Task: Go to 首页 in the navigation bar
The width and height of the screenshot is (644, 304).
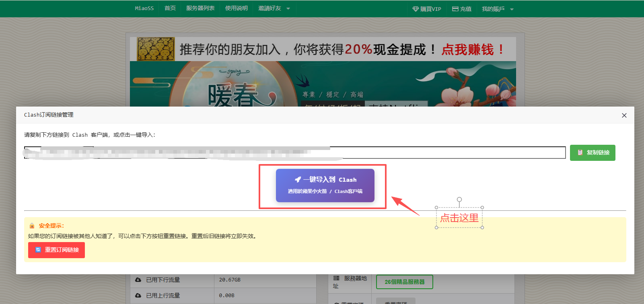Action: [170, 8]
